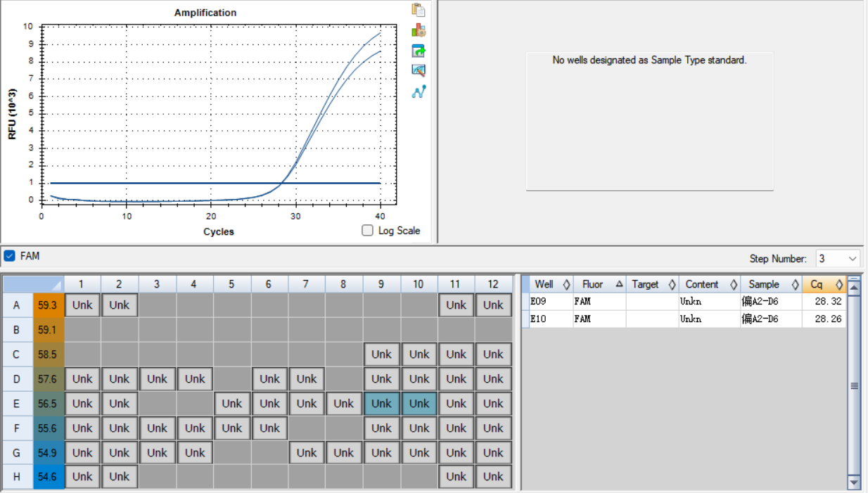Copy the amplification chart to clipboard
This screenshot has height=493, width=868.
(419, 10)
